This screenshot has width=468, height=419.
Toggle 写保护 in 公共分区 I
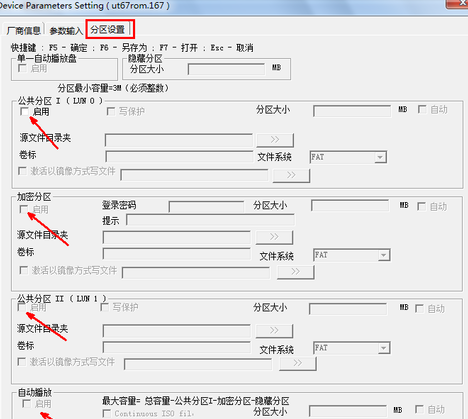coord(111,111)
